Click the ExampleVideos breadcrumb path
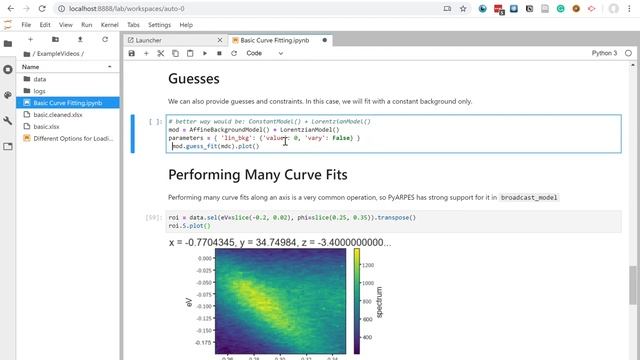This screenshot has width=640, height=360. pos(60,54)
